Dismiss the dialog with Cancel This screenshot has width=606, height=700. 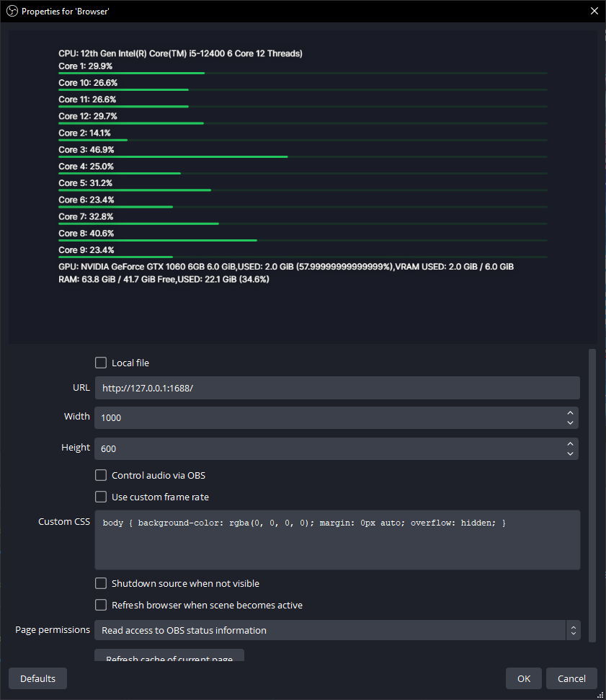pyautogui.click(x=571, y=678)
